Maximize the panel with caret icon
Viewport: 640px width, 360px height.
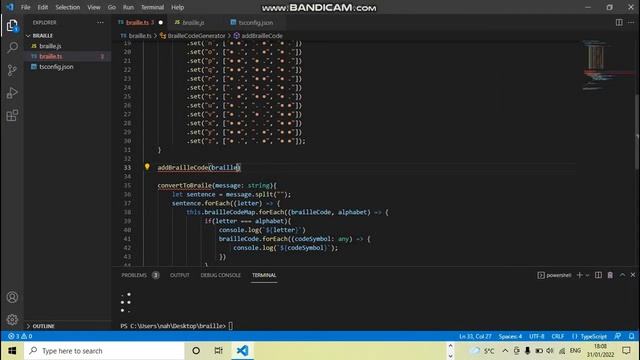[x=622, y=275]
